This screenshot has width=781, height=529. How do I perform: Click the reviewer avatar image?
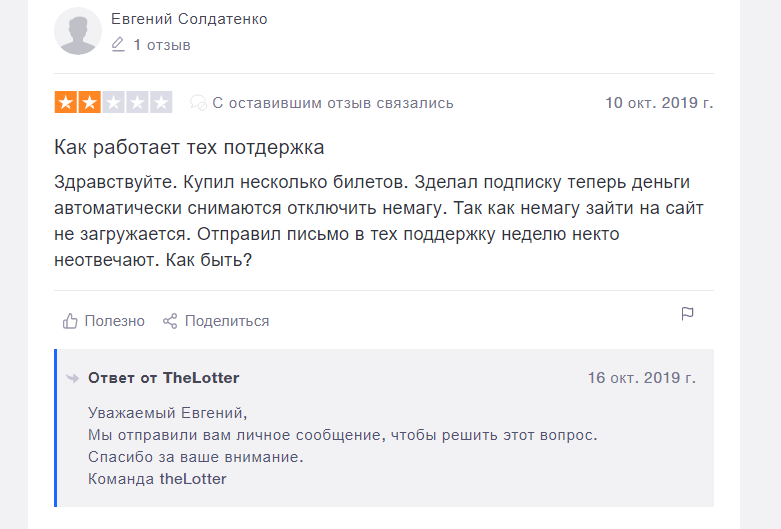(x=78, y=31)
